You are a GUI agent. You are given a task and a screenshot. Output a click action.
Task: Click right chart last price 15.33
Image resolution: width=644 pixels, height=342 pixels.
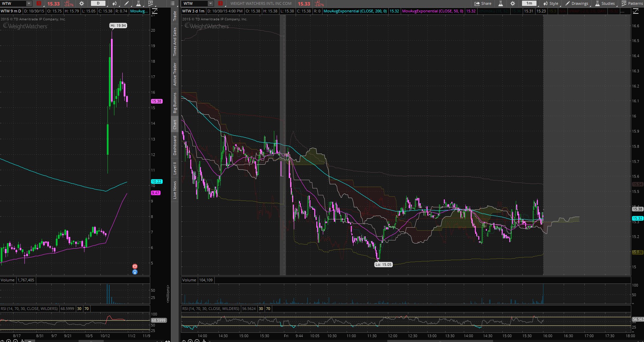click(x=304, y=4)
